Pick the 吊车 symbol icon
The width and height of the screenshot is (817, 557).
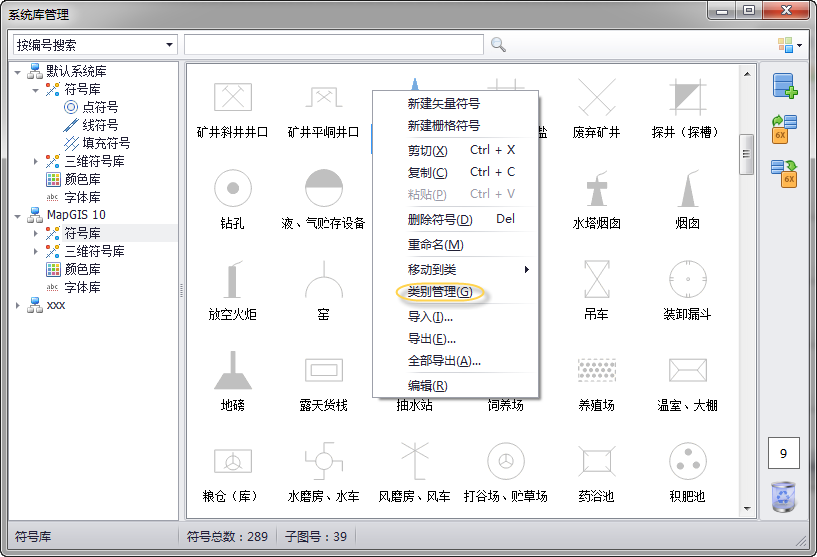click(x=597, y=278)
